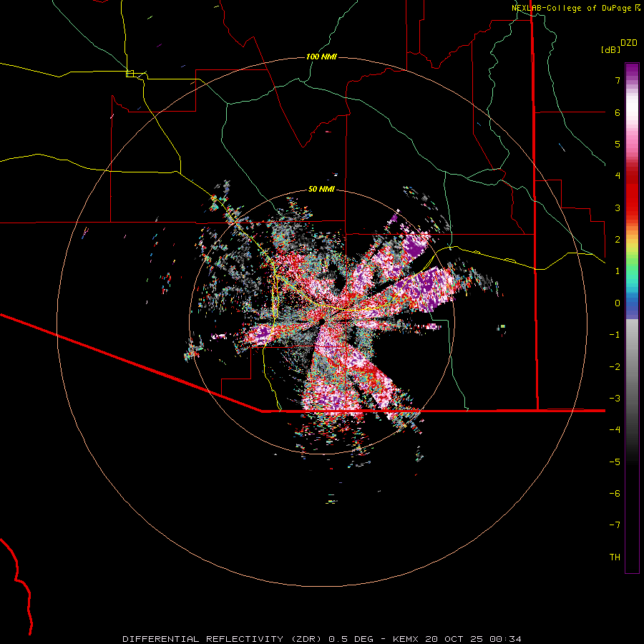The image size is (644, 644).
Task: Click the -6 value on color scale
Action: [615, 494]
